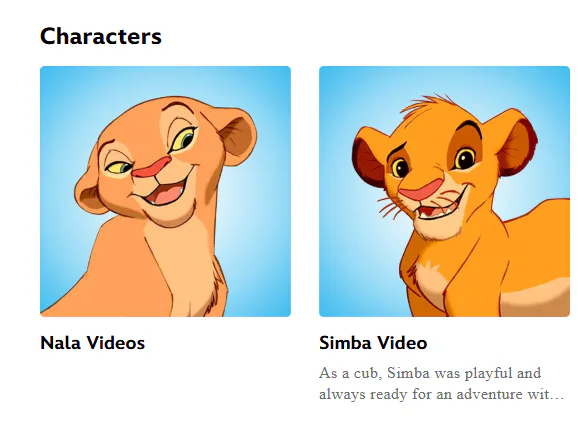Click Nala's pink nose in her picture
Image resolution: width=587 pixels, height=439 pixels.
152,167
